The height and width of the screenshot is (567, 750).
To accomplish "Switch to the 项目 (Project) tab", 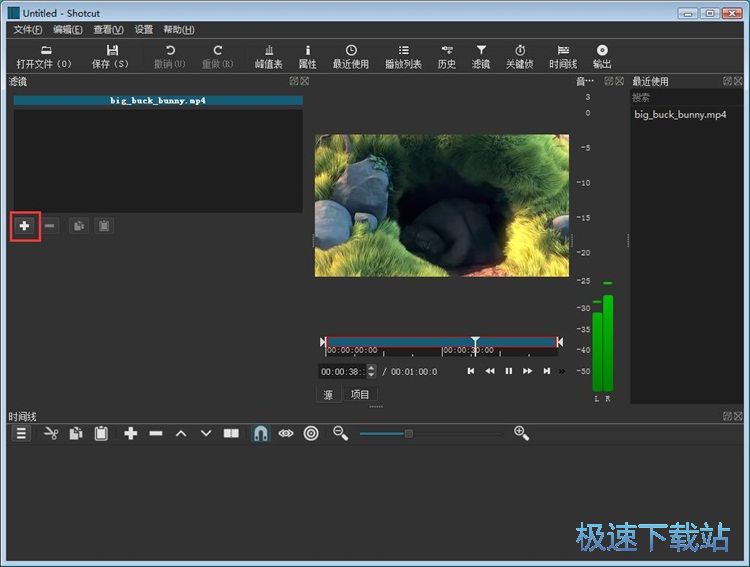I will (x=359, y=395).
